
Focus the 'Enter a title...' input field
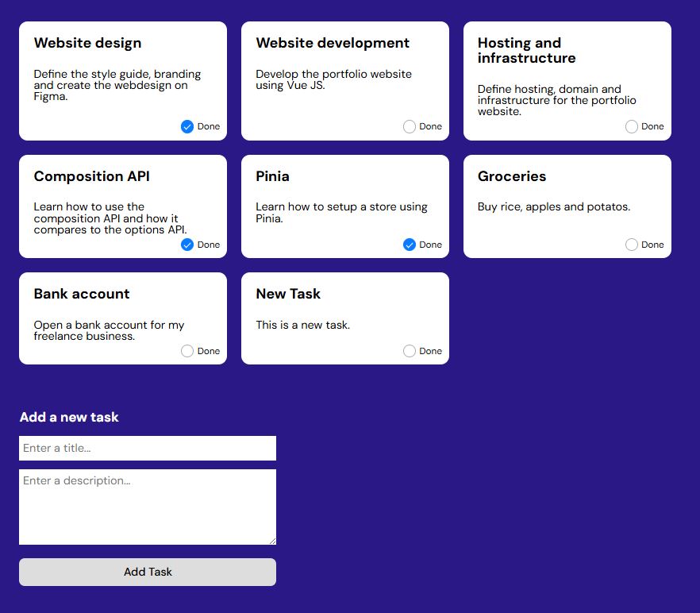(x=148, y=448)
